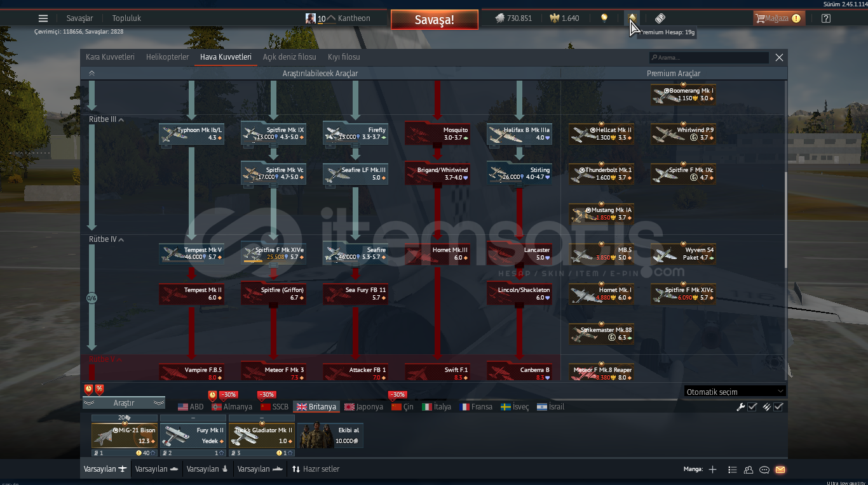Click the light bulb icon in top bar
This screenshot has height=485, width=868.
tap(604, 18)
